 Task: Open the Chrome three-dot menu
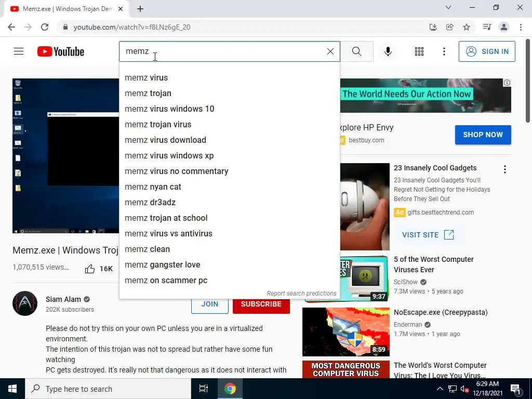tap(521, 27)
